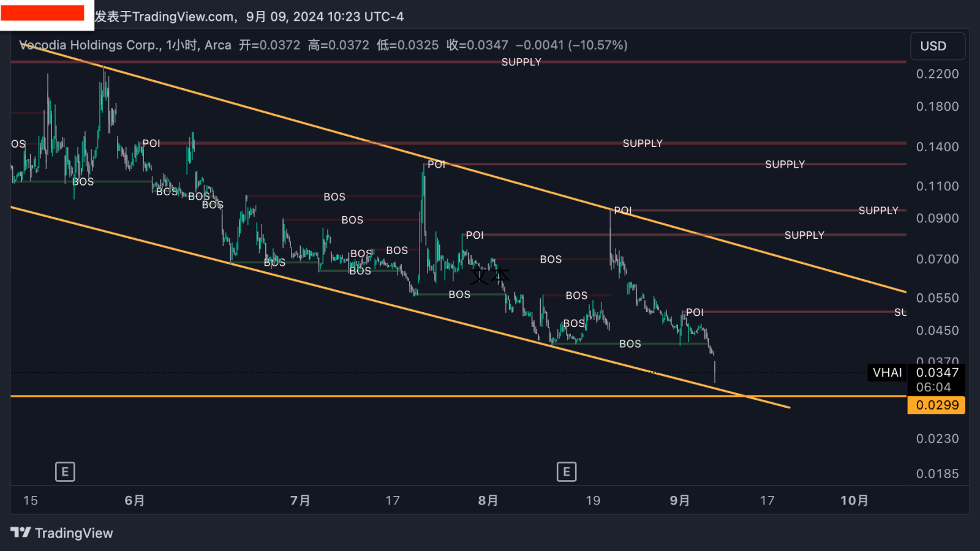Click the 15 date label on time axis
This screenshot has width=980, height=551.
coord(31,501)
